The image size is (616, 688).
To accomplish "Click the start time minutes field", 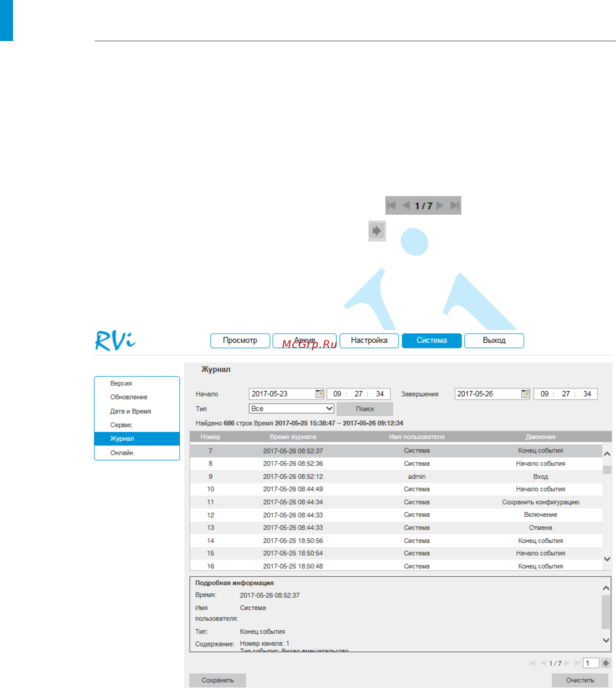I will click(x=358, y=394).
